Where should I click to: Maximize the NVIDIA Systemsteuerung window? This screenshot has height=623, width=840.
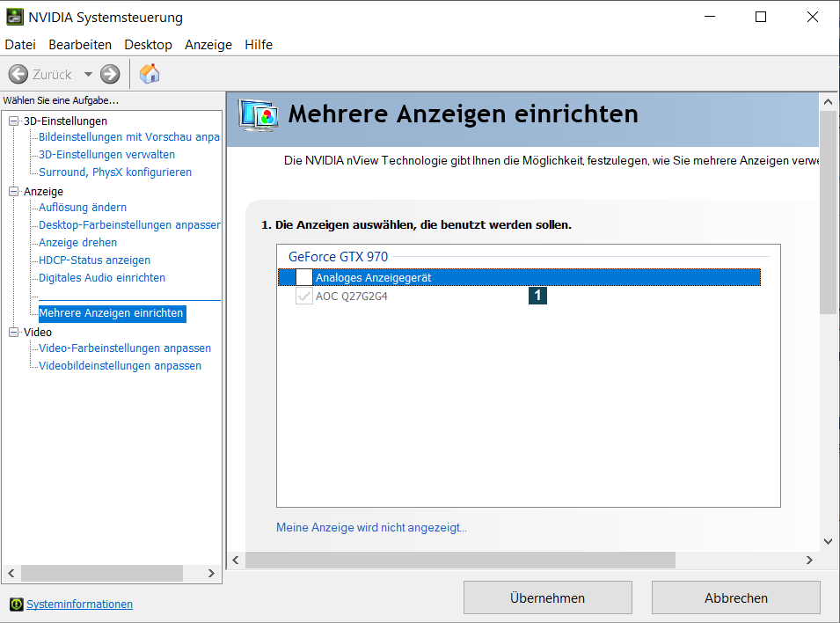click(x=761, y=17)
